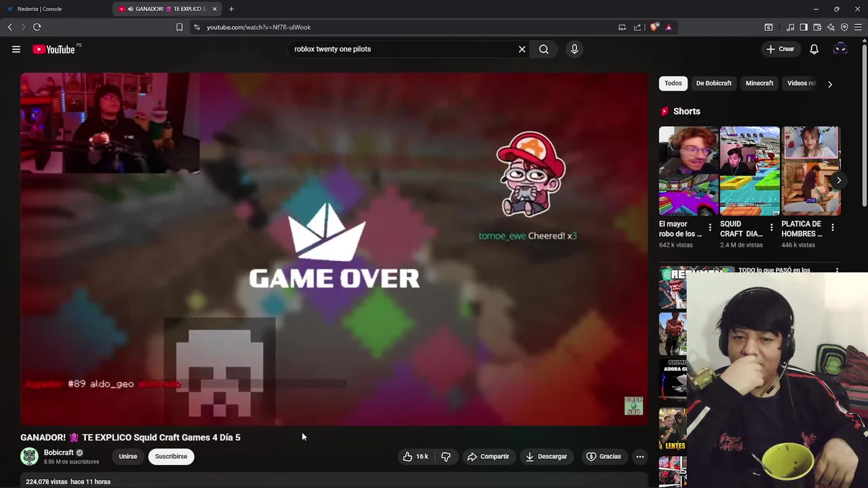This screenshot has height=488, width=868.
Task: Open tab search in browser toolbar
Action: [x=768, y=27]
